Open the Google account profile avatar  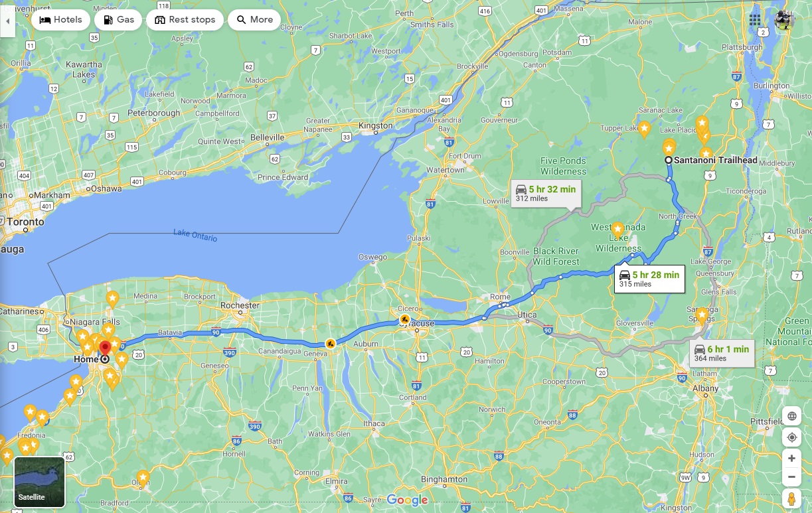(x=785, y=20)
